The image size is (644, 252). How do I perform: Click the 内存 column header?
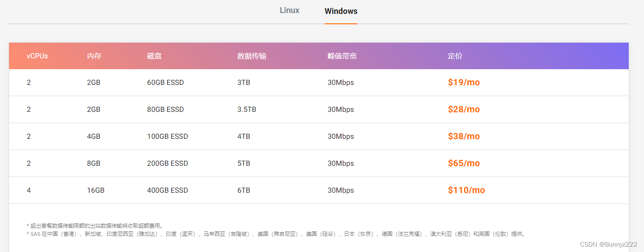[94, 56]
